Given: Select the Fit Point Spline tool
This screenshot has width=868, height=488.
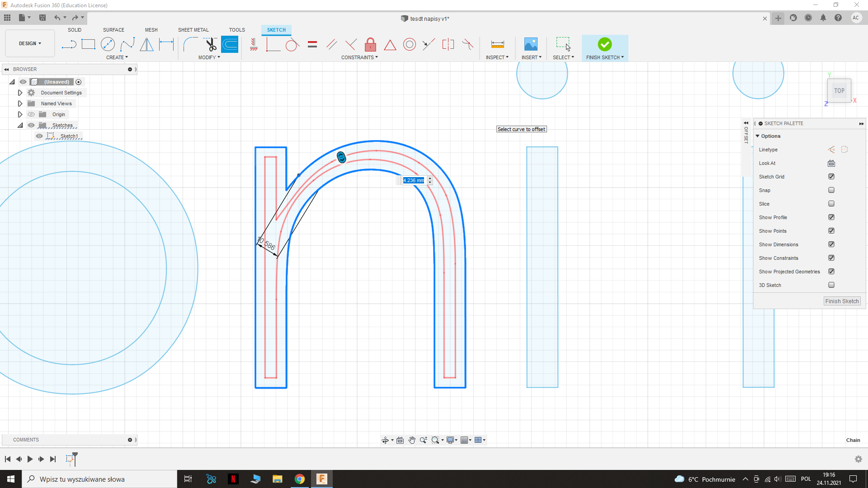Looking at the screenshot, I should pos(127,44).
